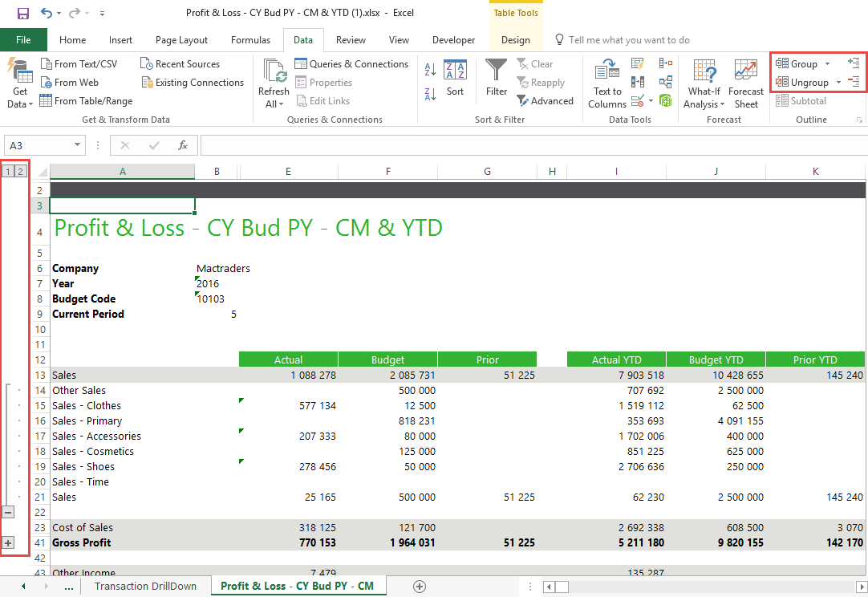This screenshot has width=868, height=597.
Task: Open the Group dropdown arrow
Action: point(827,64)
